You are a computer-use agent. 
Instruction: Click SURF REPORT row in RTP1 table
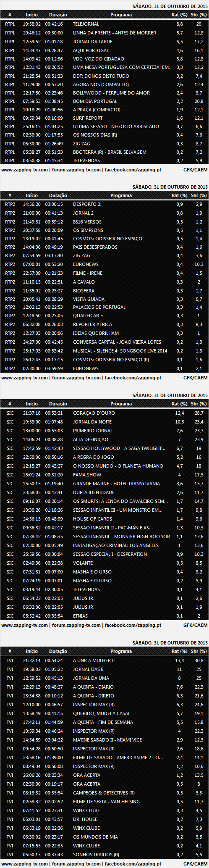coord(104,118)
